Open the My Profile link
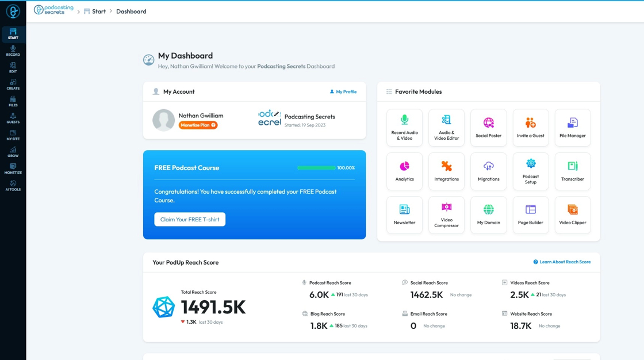Image resolution: width=644 pixels, height=360 pixels. coord(343,91)
